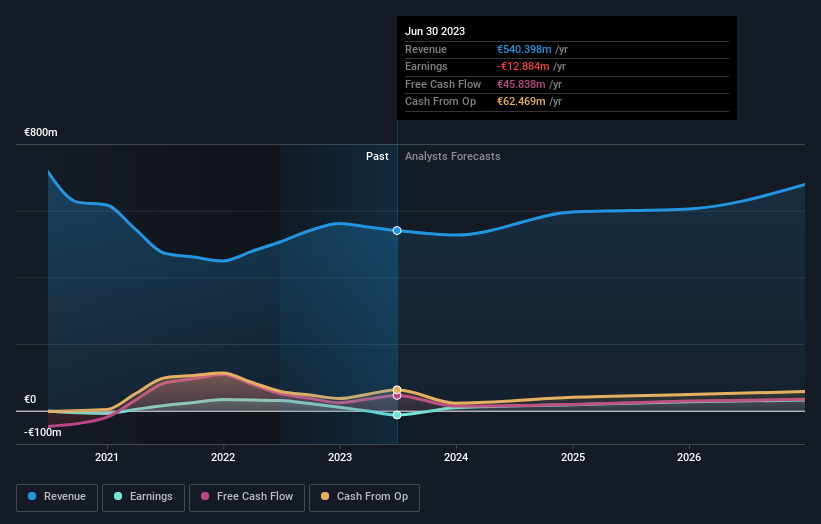The width and height of the screenshot is (821, 524).
Task: Toggle the Free Cash Flow legend button
Action: (x=247, y=497)
